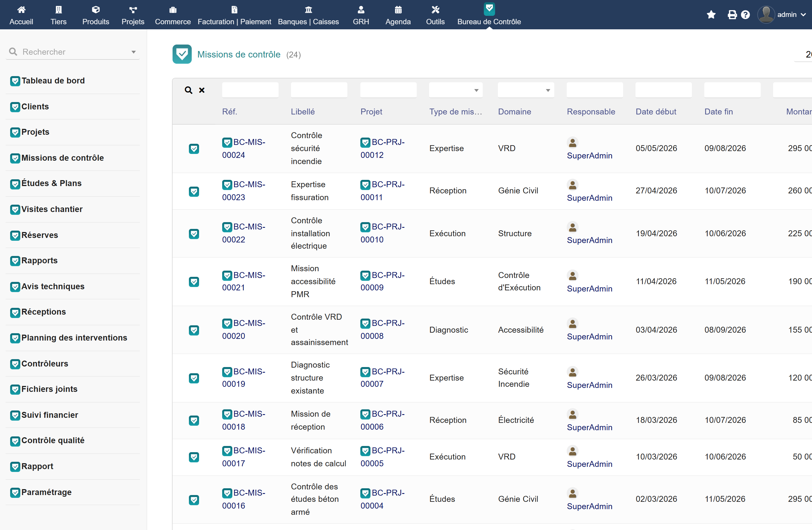812x530 pixels.
Task: Tick the checkbox for row BC-MIS-00018
Action: point(194,421)
